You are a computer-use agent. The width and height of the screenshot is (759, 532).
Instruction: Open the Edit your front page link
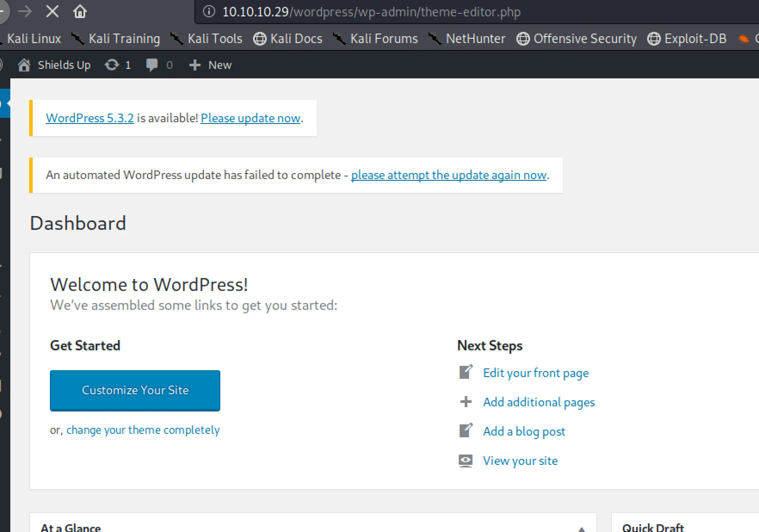pos(536,373)
